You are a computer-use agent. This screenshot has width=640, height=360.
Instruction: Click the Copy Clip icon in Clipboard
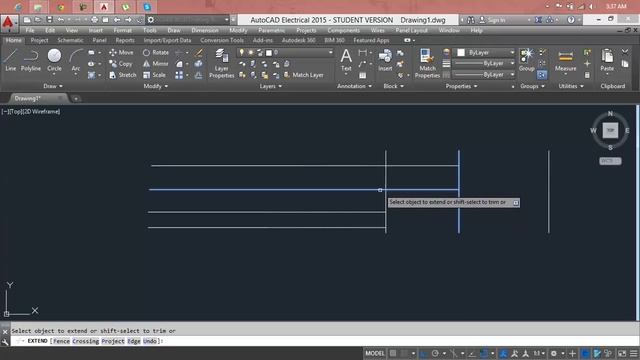click(625, 64)
